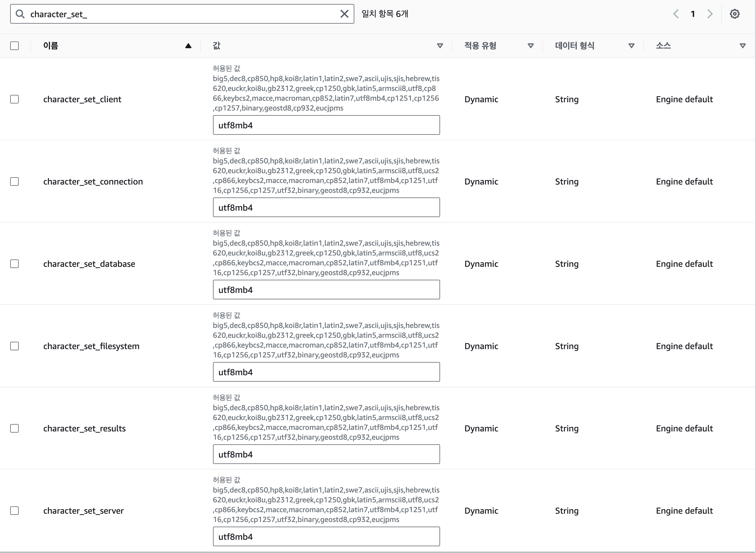The image size is (756, 553).
Task: Click the search magnifier icon
Action: click(20, 14)
